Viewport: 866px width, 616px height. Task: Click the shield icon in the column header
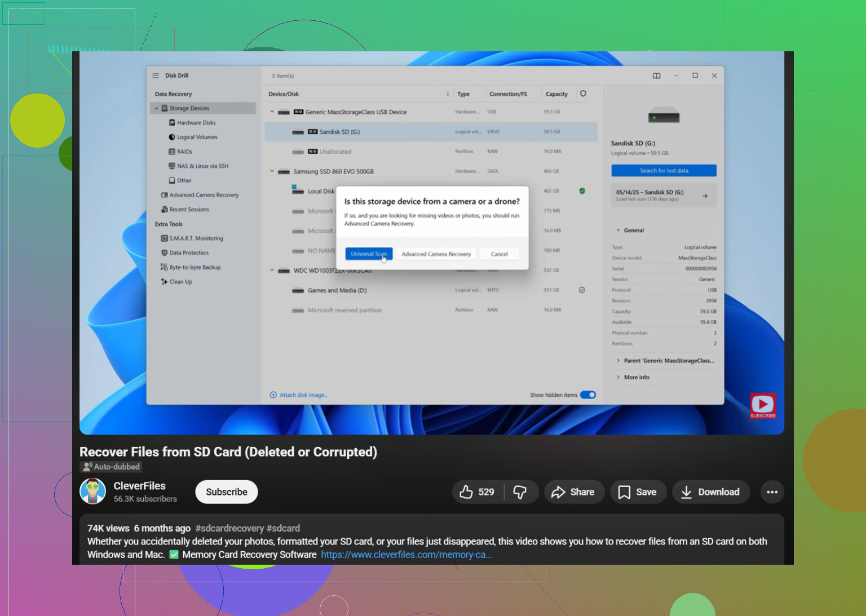583,94
